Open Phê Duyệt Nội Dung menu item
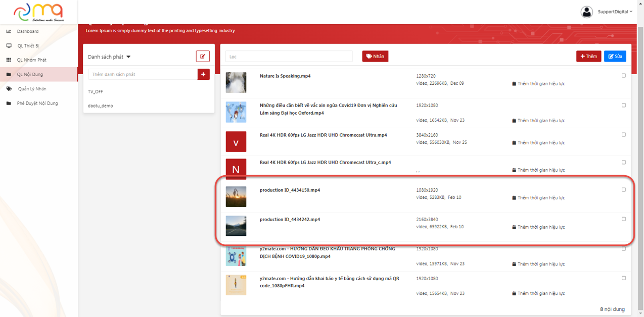 point(37,103)
